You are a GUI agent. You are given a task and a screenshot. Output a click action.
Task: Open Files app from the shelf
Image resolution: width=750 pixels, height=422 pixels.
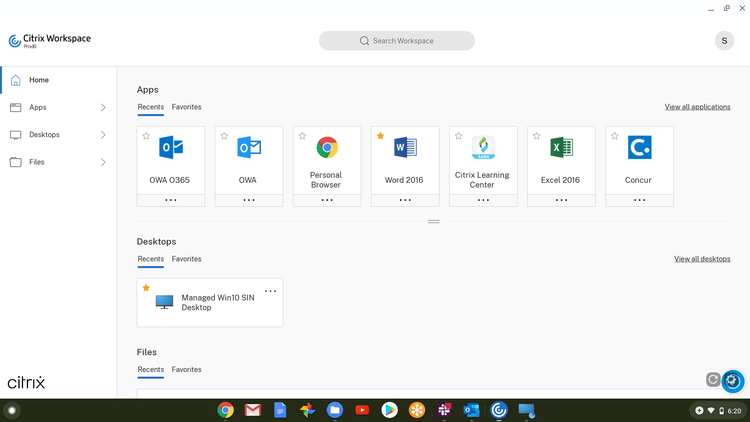[335, 410]
